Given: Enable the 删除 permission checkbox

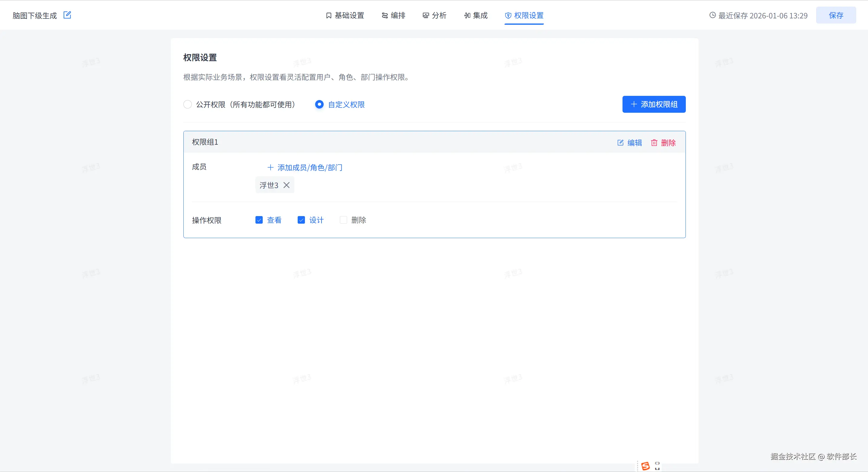Looking at the screenshot, I should pos(343,220).
